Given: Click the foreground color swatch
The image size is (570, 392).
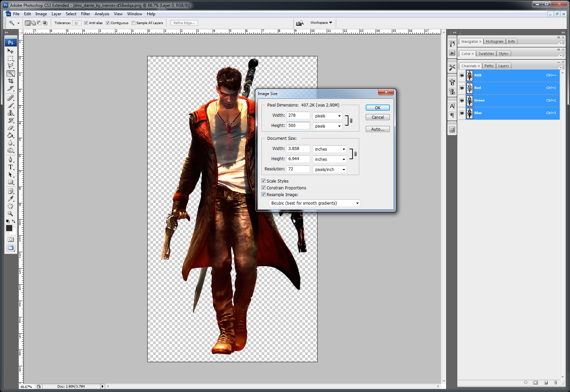Looking at the screenshot, I should pyautogui.click(x=9, y=228).
